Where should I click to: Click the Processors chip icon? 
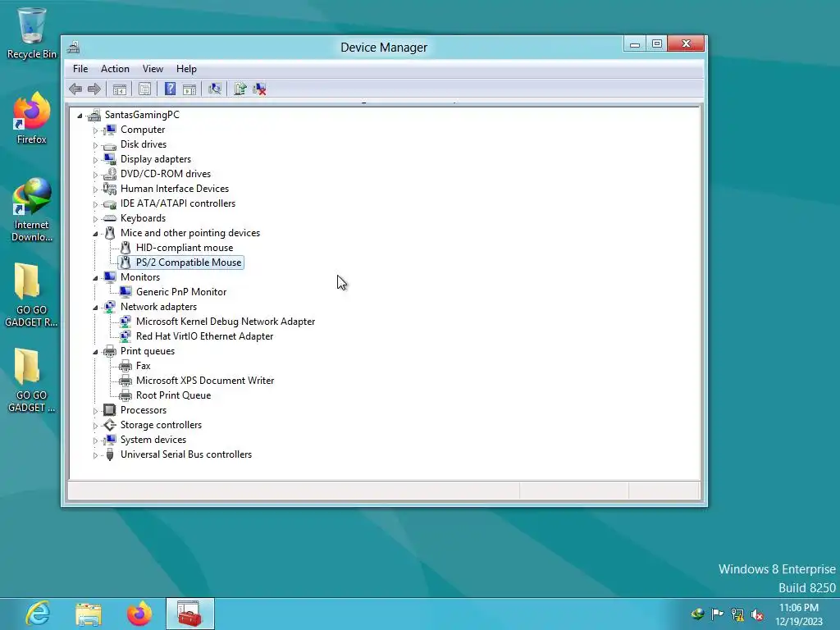[x=110, y=410]
